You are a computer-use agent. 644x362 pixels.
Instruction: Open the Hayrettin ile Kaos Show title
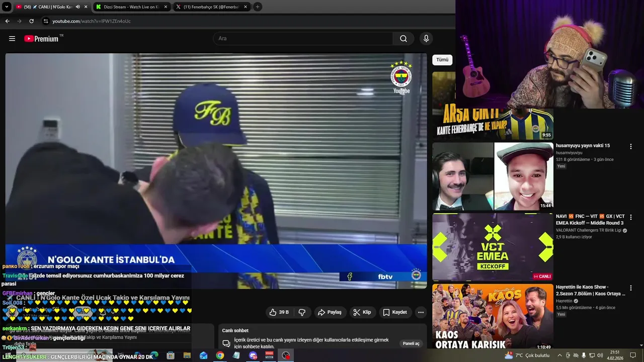pos(590,290)
